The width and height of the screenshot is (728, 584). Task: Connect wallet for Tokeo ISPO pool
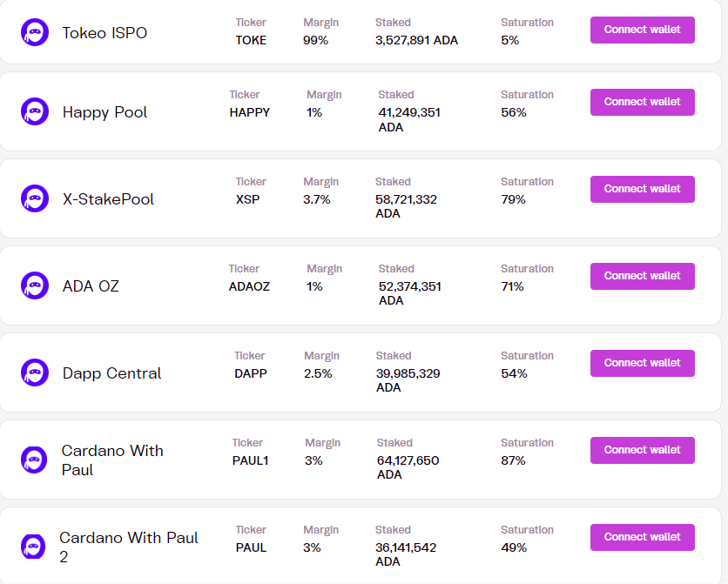(x=642, y=30)
